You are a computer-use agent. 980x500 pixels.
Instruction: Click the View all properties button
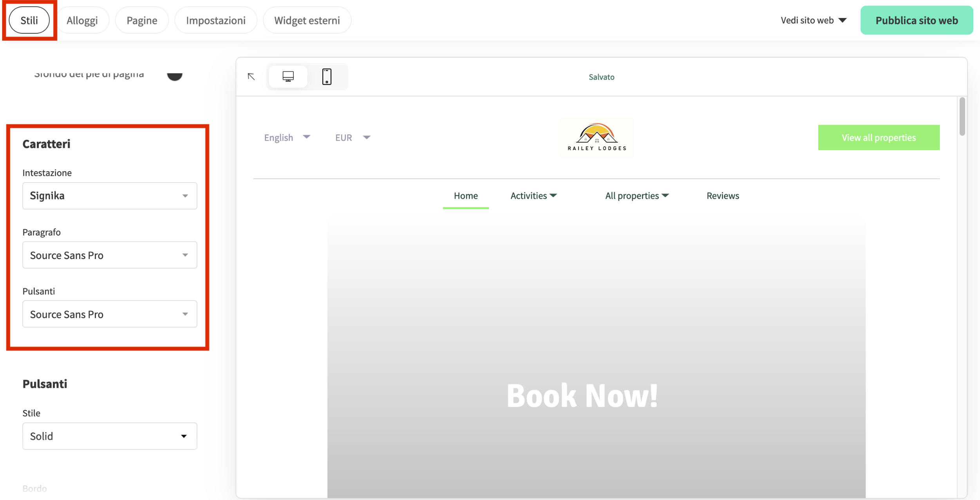pos(879,138)
